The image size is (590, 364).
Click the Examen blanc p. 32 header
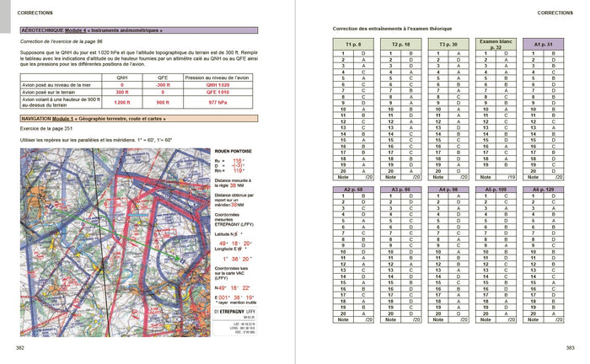pos(496,42)
